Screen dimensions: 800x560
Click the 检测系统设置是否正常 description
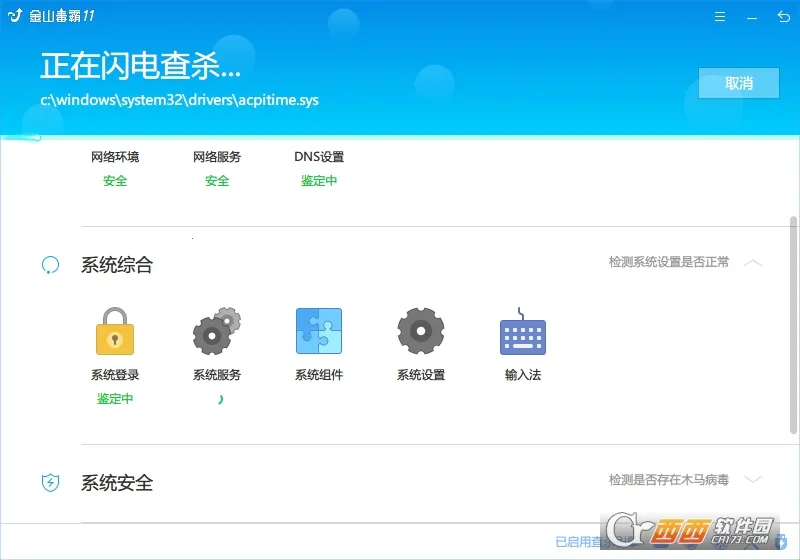coord(668,262)
